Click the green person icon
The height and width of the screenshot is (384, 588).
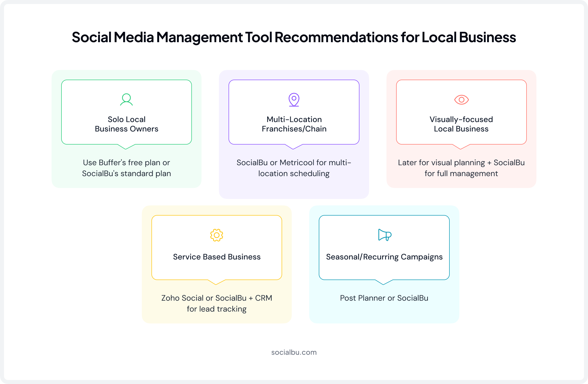tap(126, 99)
